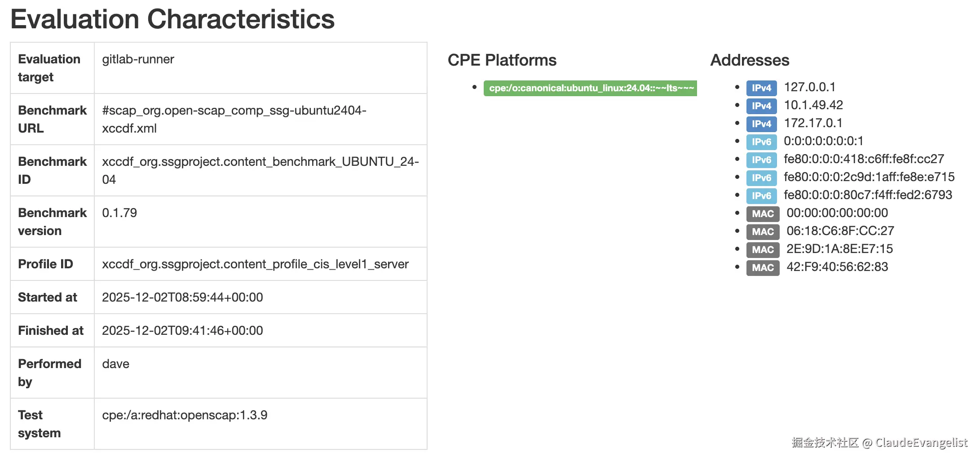Click the MAC badge beside 06:18:C6:8F:CC:27
This screenshot has height=462, width=980.
(763, 232)
